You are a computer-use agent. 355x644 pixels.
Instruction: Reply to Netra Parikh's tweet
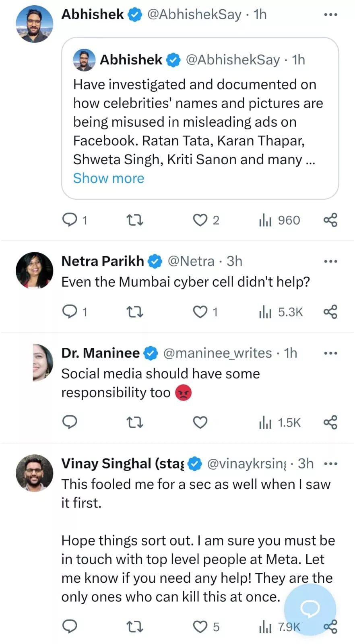(x=70, y=312)
